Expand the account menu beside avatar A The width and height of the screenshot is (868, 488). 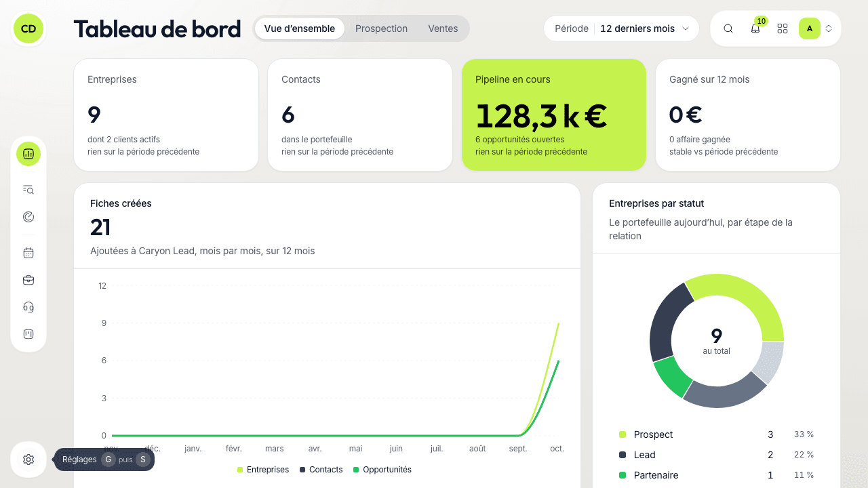[x=829, y=28]
